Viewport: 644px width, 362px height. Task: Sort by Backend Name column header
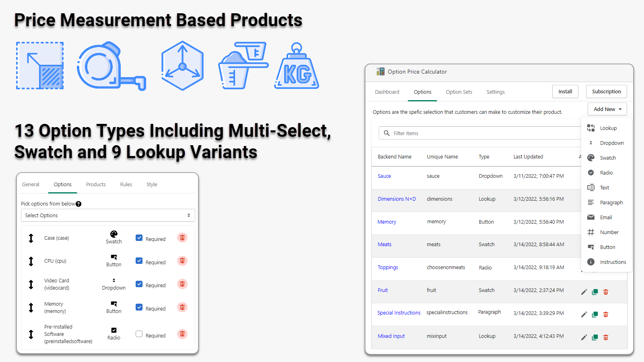(394, 157)
